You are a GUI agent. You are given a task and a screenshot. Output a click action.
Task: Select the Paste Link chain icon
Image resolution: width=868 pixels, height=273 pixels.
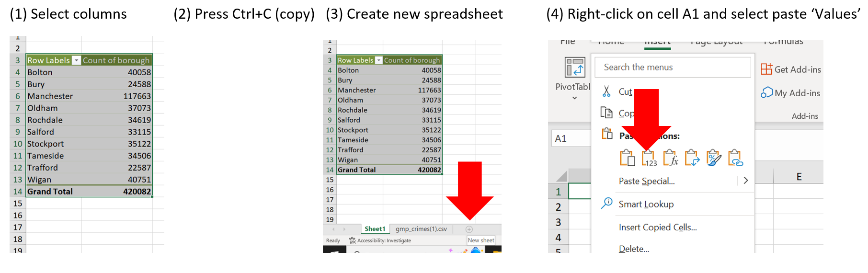[735, 158]
